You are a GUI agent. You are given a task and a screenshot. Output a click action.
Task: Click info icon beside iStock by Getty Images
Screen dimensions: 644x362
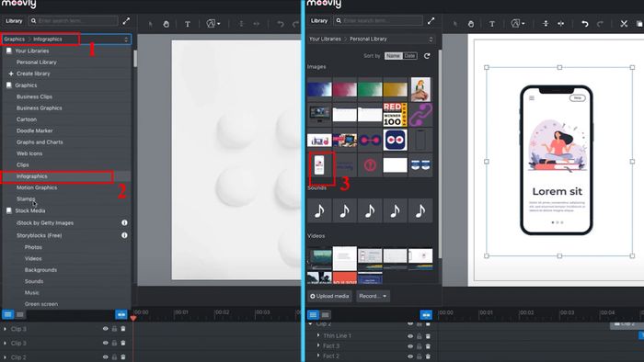click(124, 222)
